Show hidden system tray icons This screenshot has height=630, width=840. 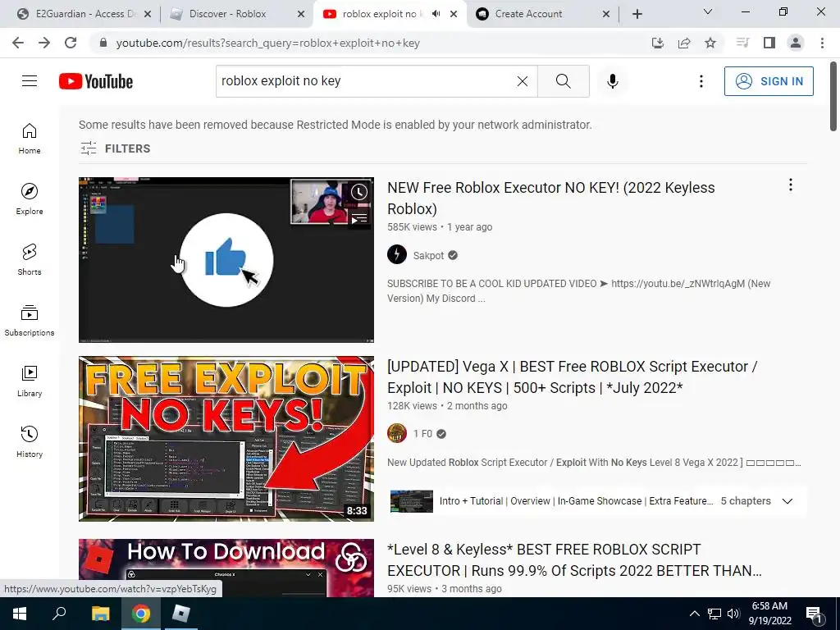tap(694, 614)
